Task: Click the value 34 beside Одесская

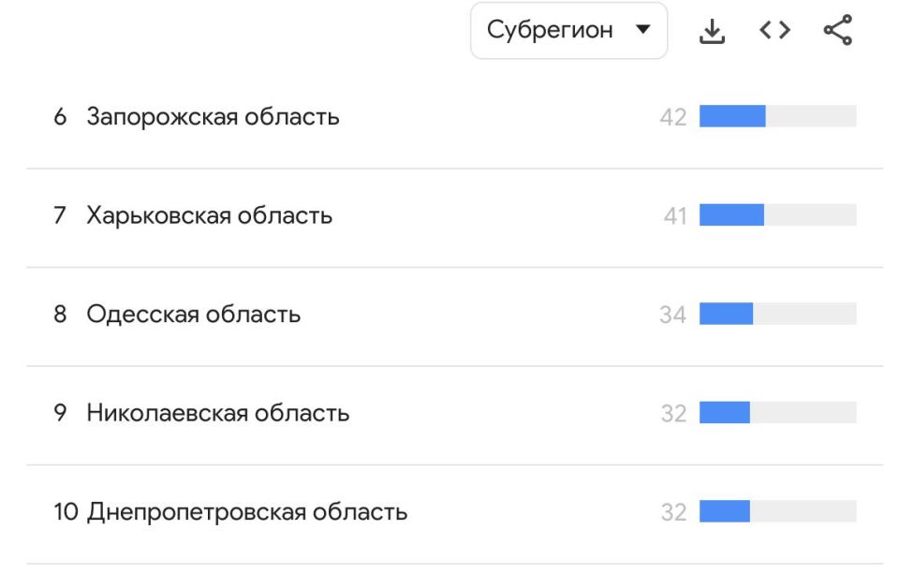Action: click(672, 315)
